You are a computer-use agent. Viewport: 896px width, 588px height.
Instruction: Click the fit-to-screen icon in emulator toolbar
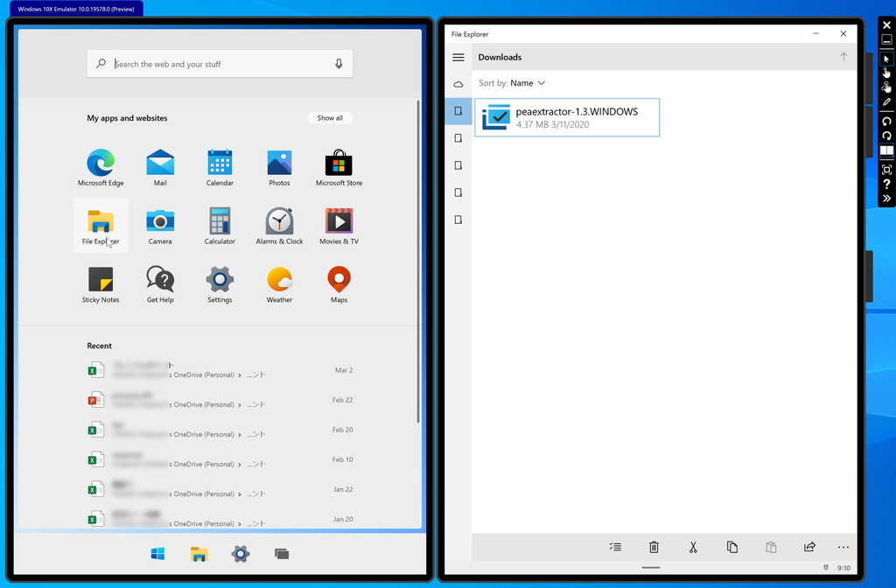[886, 170]
